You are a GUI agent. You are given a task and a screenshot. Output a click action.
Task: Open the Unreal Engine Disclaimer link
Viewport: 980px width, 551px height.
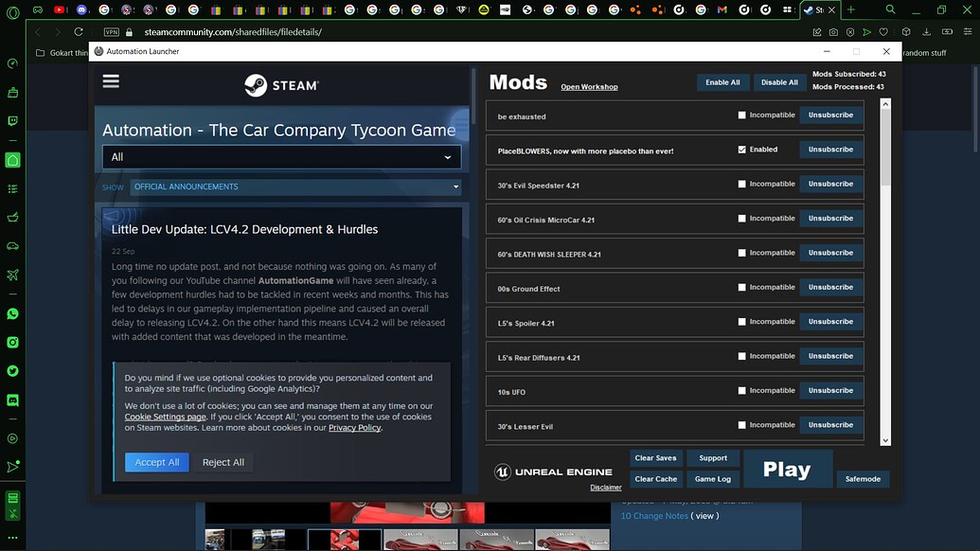tap(606, 488)
